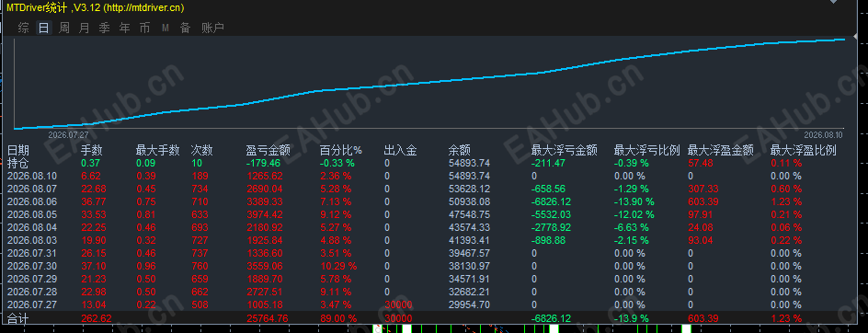868x333 pixels.
Task: Click the 百分比% column header
Action: click(341, 150)
